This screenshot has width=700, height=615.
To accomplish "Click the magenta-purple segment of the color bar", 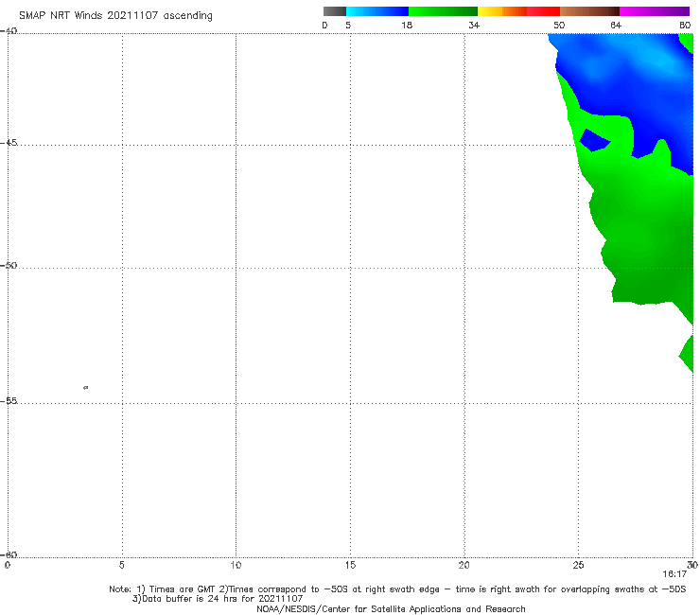I will click(x=655, y=11).
